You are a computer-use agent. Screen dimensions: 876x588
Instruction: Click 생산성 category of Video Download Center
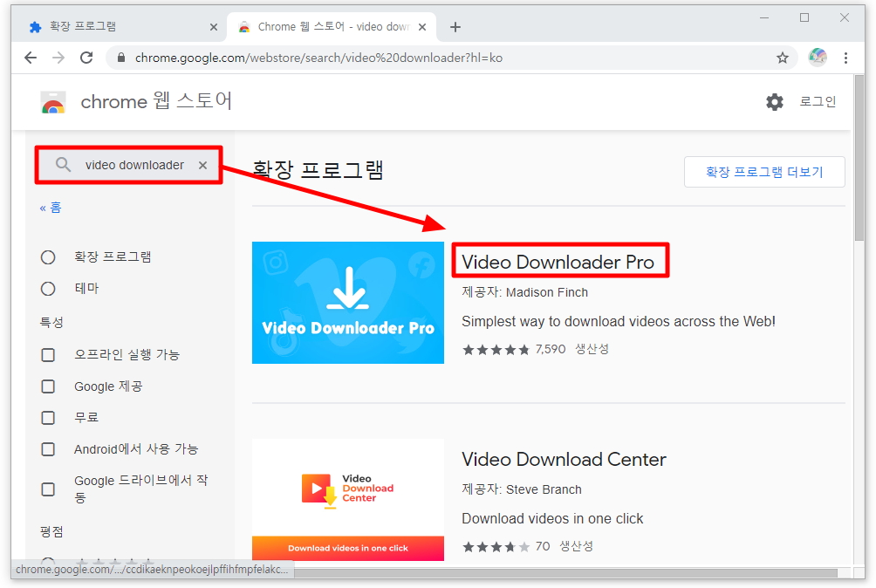pyautogui.click(x=576, y=546)
